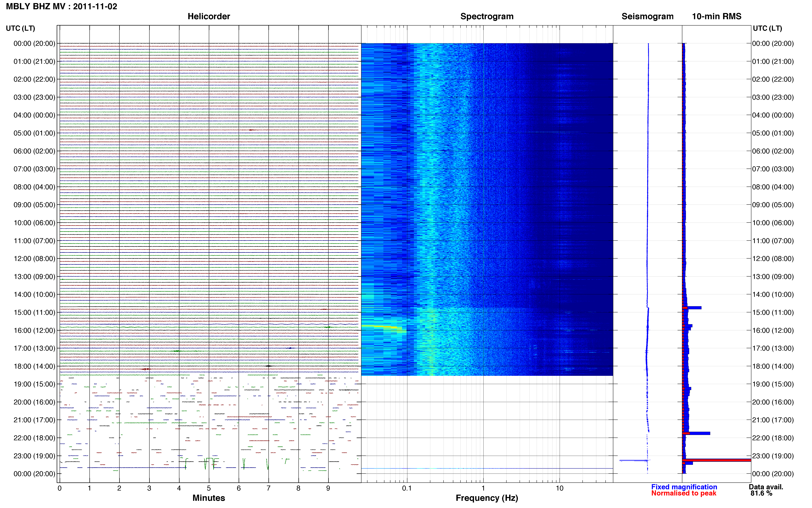
Task: Click the plot title 'MBLY BHZ MV : 2011-11-02'
Action: (61, 6)
